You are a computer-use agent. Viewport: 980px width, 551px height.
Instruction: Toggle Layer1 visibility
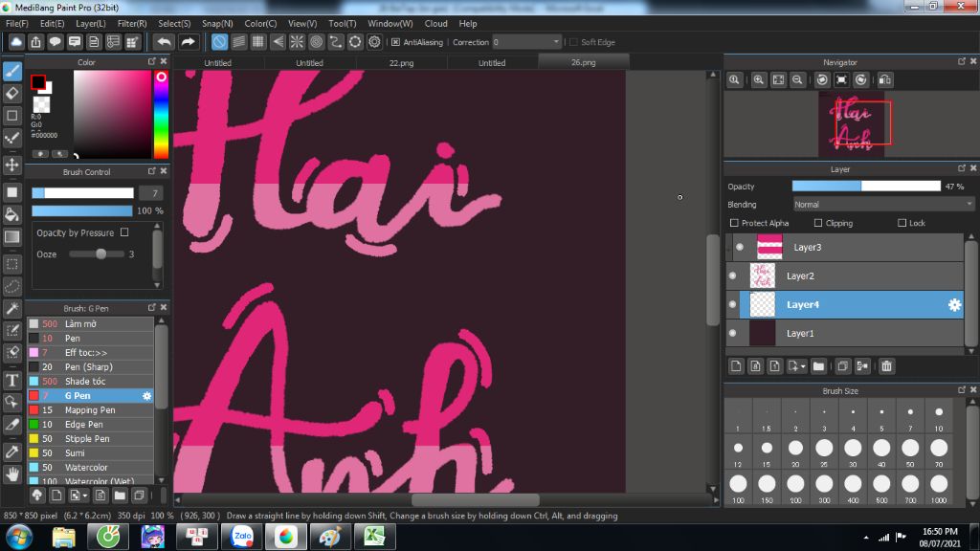[x=732, y=333]
